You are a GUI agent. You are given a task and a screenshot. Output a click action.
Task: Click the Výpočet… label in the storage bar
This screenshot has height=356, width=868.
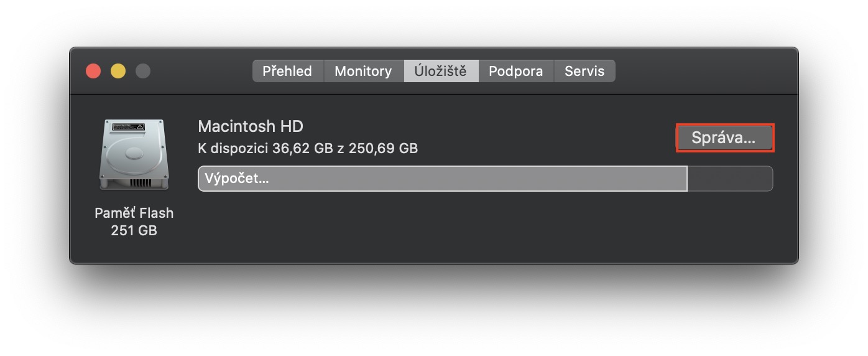pyautogui.click(x=237, y=179)
